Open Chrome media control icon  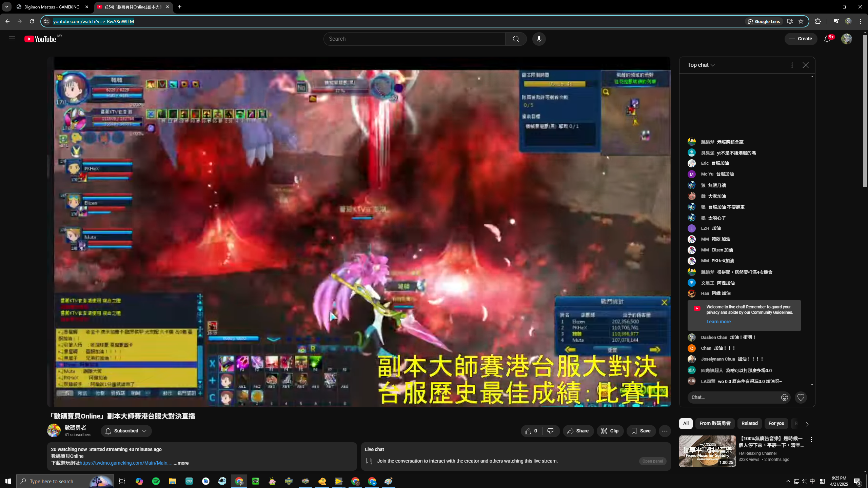836,21
